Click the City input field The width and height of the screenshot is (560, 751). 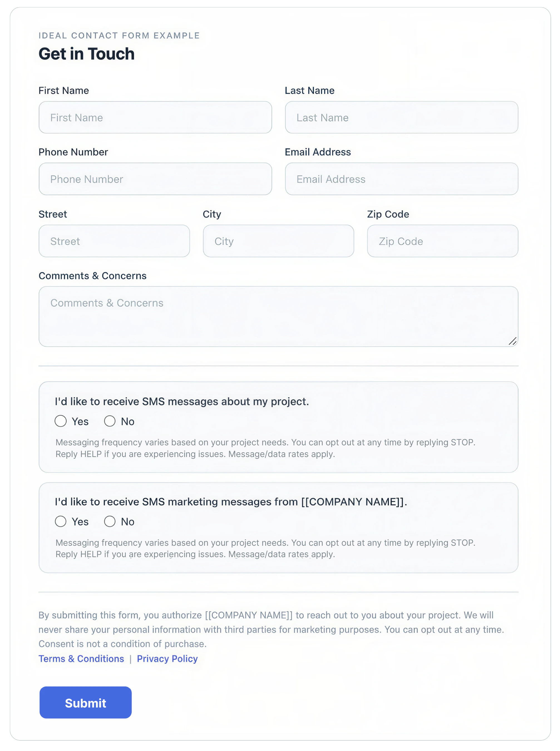(x=278, y=241)
